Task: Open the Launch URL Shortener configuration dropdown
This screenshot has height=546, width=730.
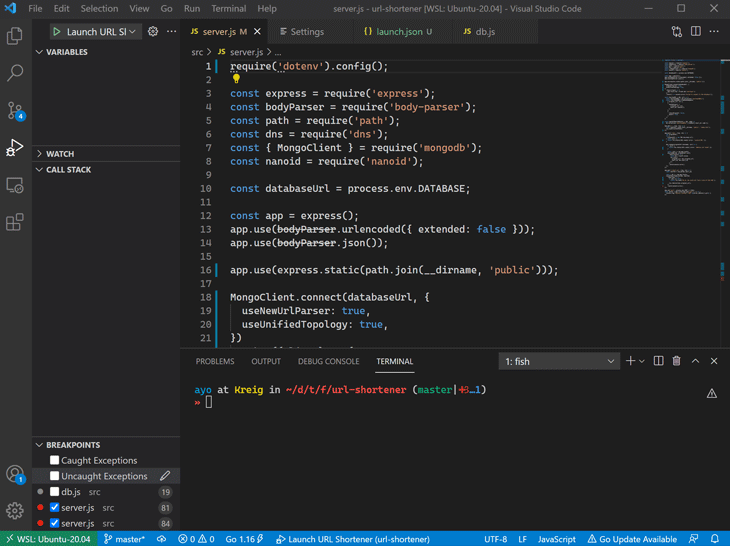Action: click(x=101, y=32)
